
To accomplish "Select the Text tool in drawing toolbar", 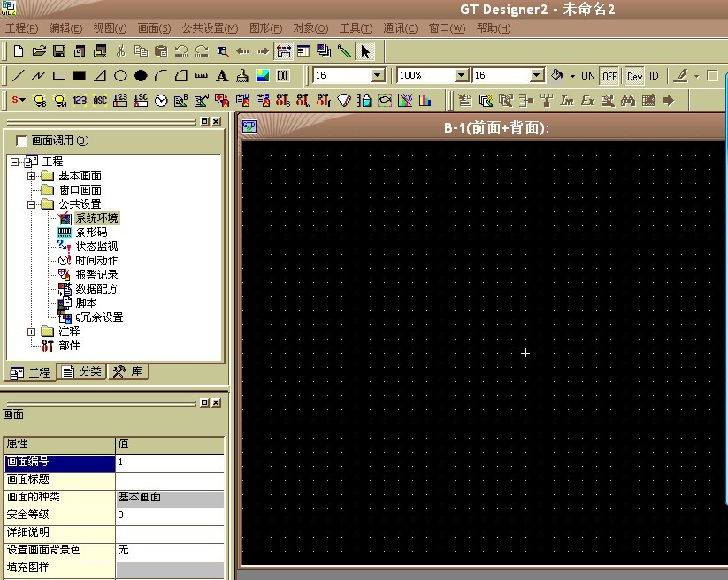I will tap(222, 76).
